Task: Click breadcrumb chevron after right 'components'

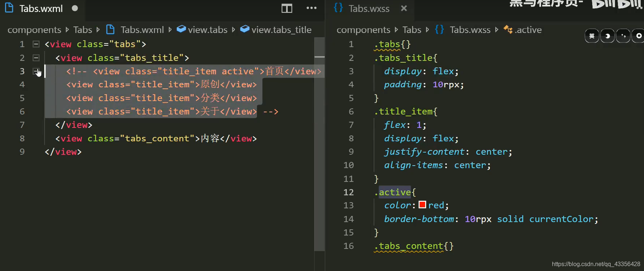Action: 396,30
